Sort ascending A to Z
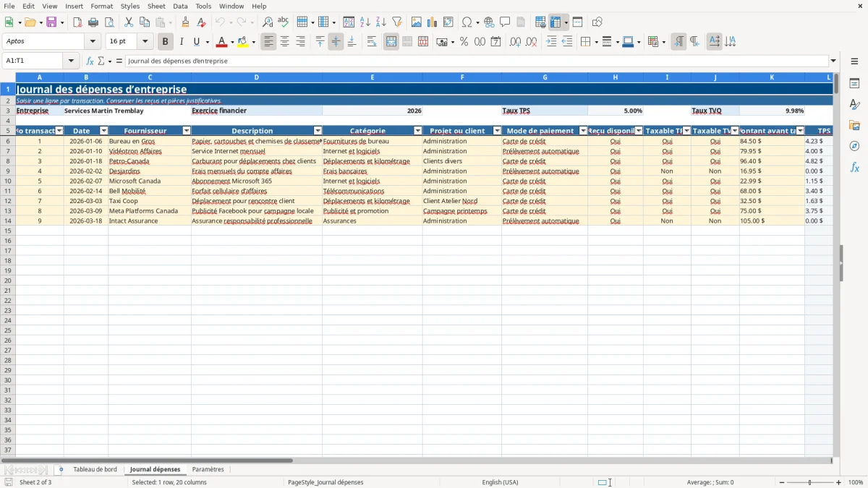 tap(365, 22)
